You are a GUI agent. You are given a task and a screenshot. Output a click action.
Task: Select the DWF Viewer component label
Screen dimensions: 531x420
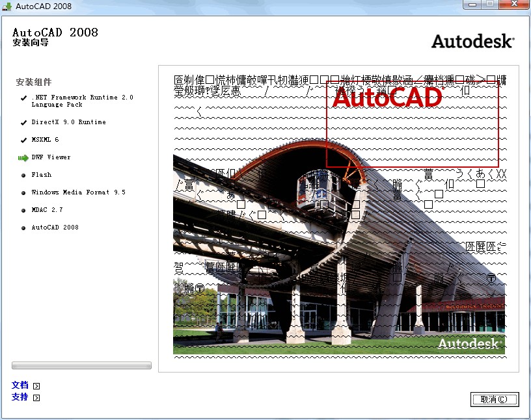pyautogui.click(x=51, y=157)
